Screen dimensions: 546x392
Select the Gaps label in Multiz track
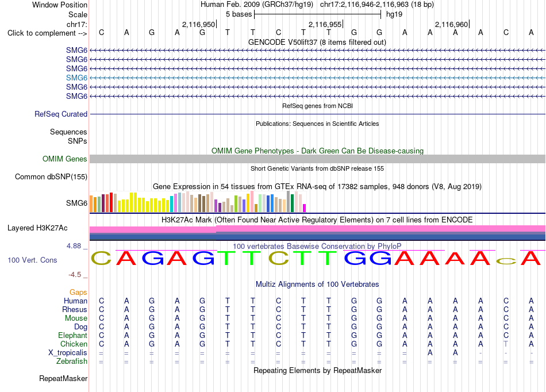[x=78, y=293]
